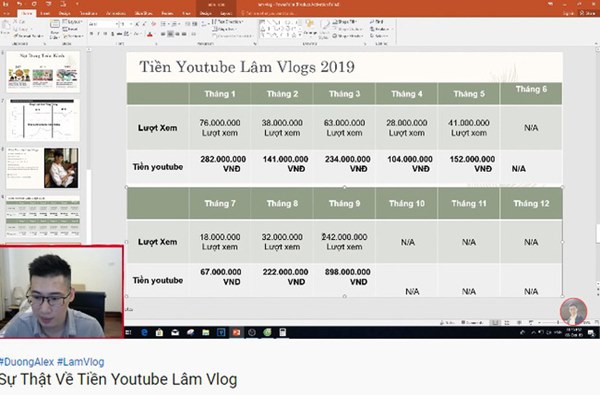This screenshot has width=600, height=395.
Task: Start Slide Show from status bar icon
Action: (531, 323)
